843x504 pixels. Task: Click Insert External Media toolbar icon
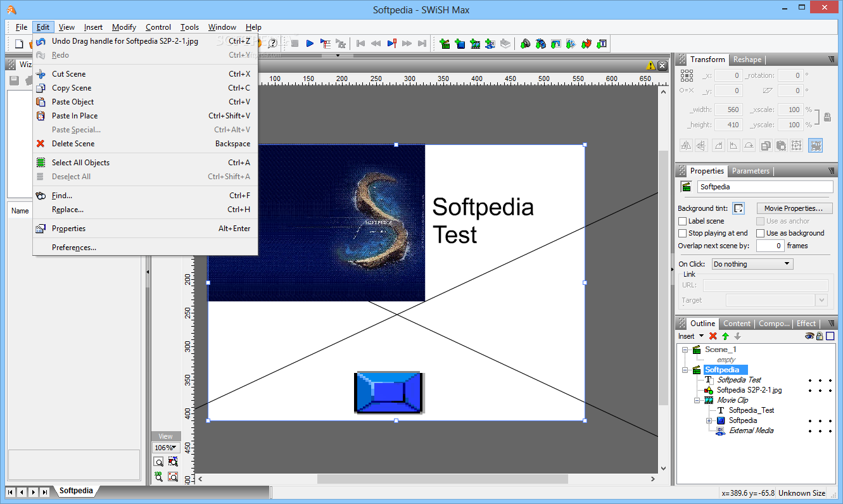pyautogui.click(x=490, y=44)
